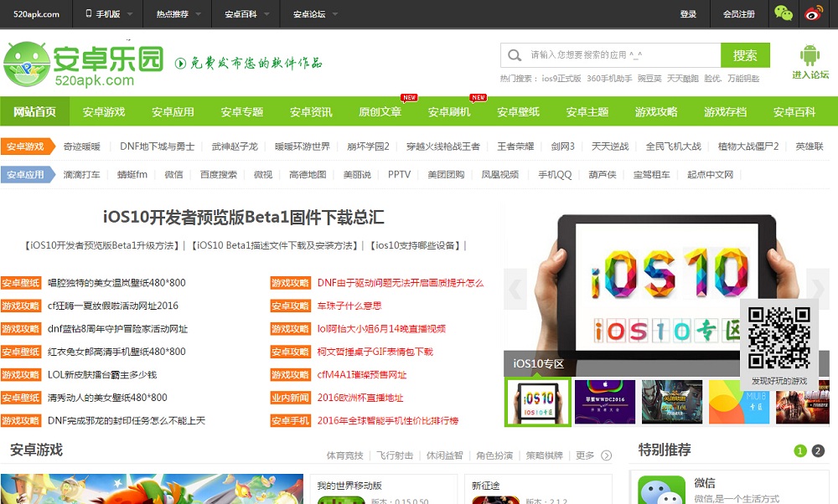Viewport: 838px width, 504px height.
Task: Select the iOS10专区 carousel thumbnail
Action: 538,402
